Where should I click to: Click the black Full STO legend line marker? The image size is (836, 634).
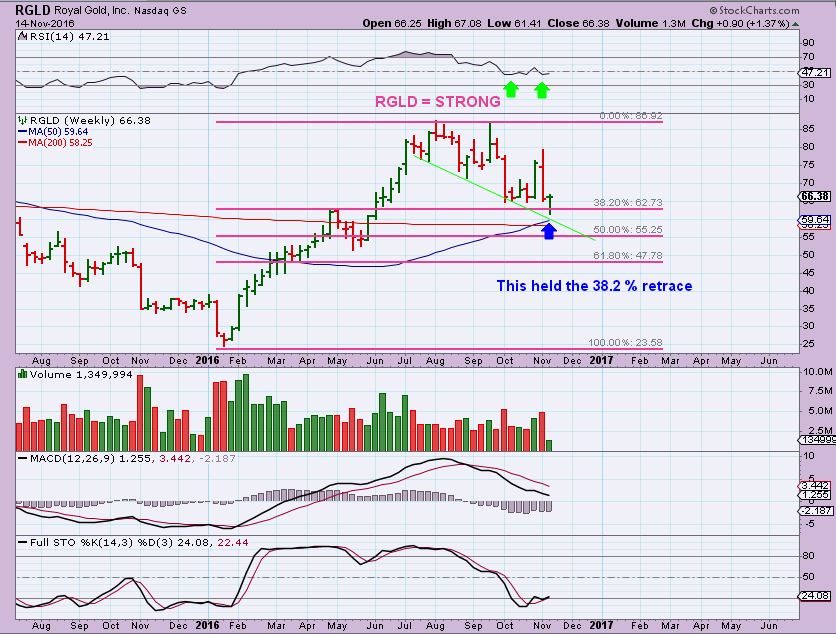coord(22,542)
